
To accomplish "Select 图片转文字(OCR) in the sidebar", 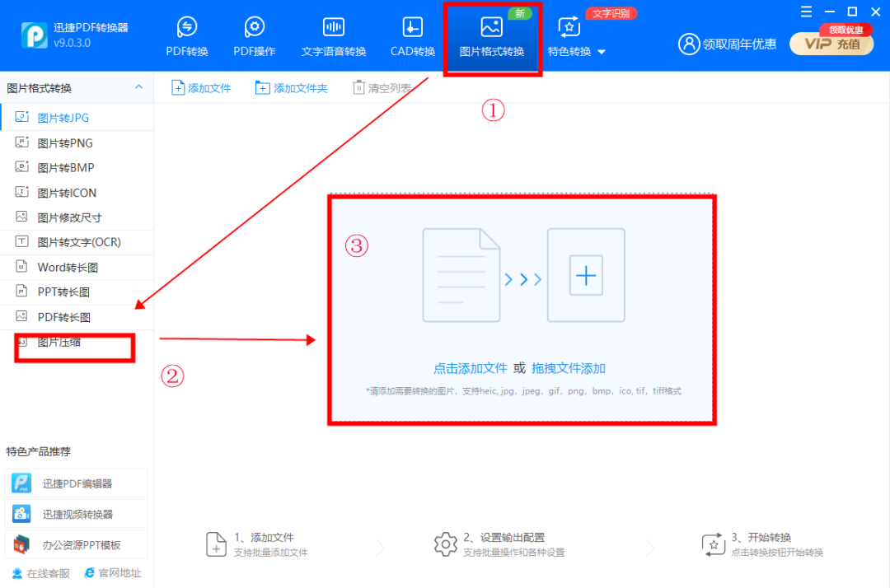I will 77,242.
